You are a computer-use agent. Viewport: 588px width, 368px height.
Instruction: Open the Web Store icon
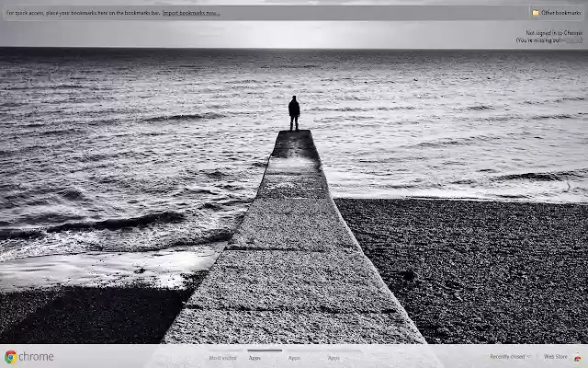(577, 358)
